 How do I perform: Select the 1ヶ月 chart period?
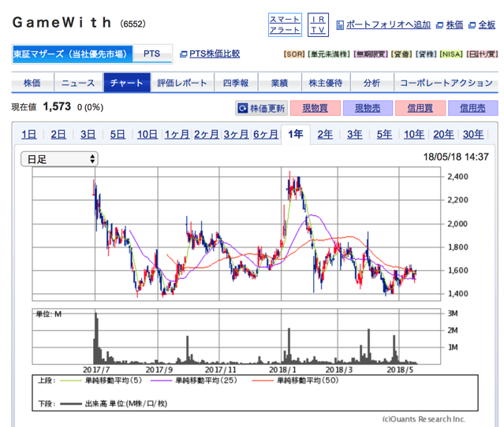point(177,134)
